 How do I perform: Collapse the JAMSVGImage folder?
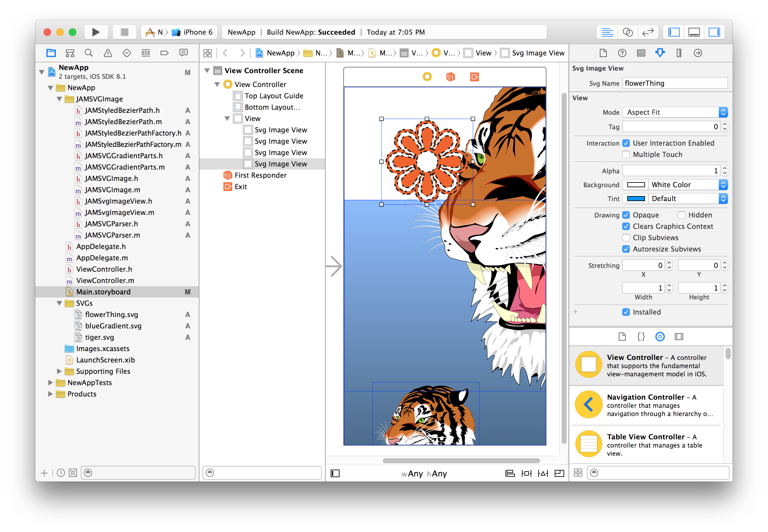[59, 99]
